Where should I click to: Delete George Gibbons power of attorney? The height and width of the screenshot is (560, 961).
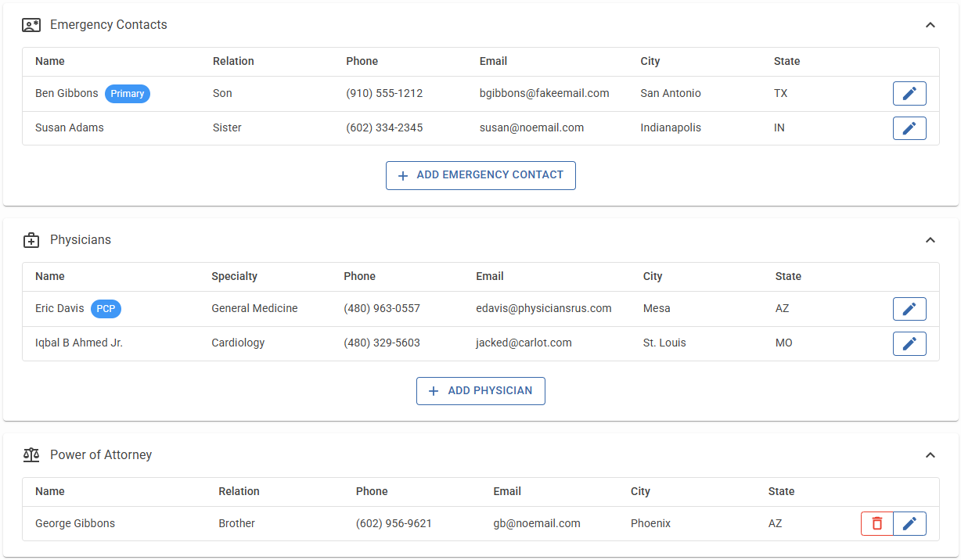pos(877,524)
